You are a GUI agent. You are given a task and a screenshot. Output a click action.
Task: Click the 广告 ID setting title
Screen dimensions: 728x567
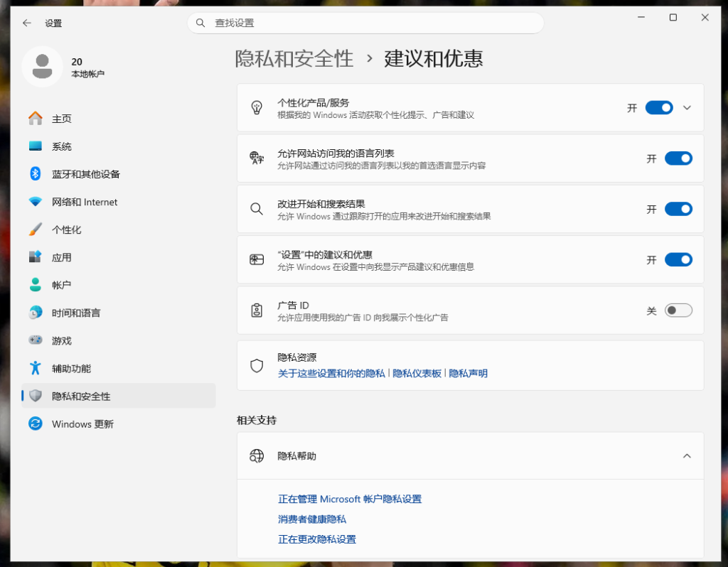click(x=293, y=306)
